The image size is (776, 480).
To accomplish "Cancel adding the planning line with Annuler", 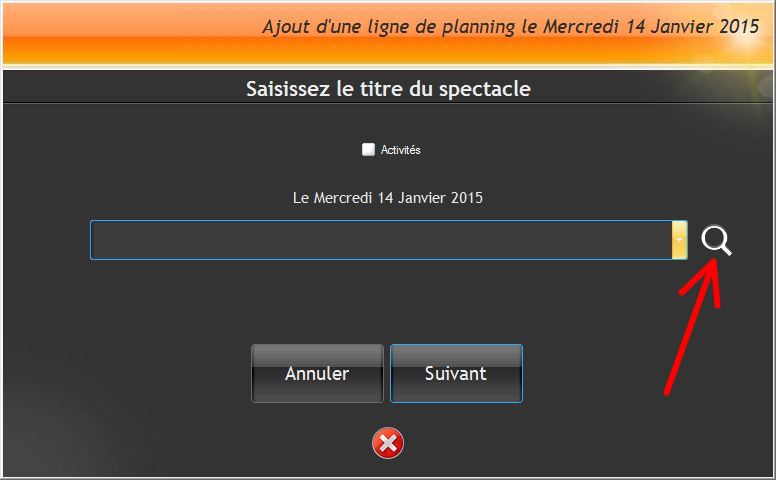I will point(317,374).
